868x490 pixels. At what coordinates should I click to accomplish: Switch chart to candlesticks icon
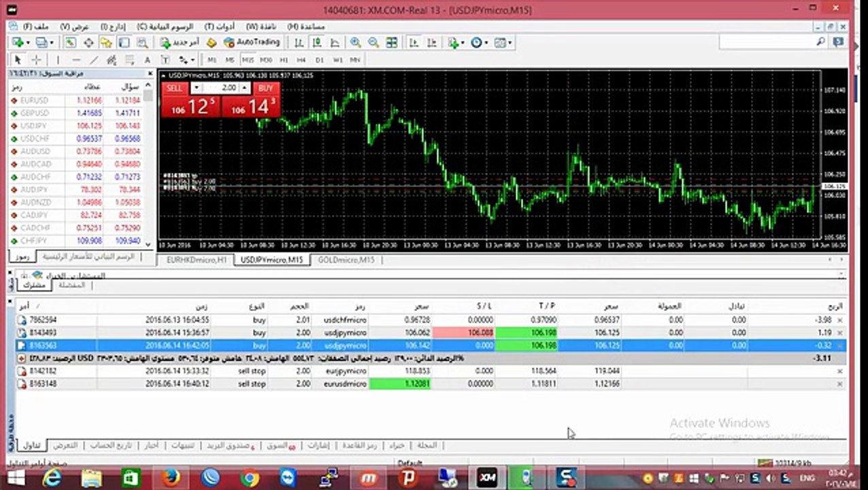(316, 42)
